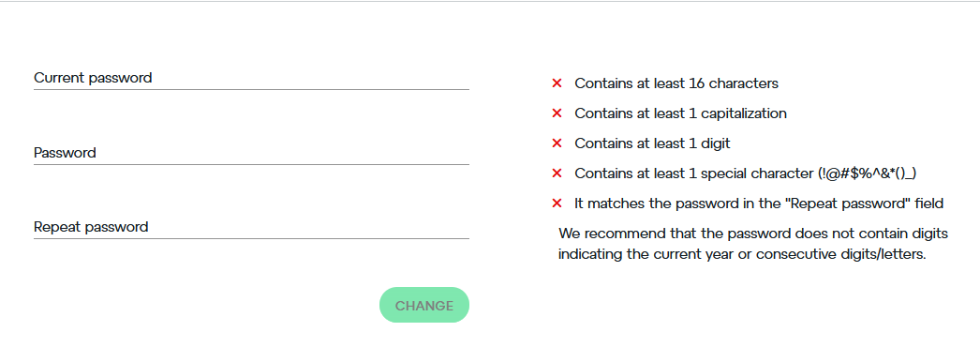Click 'Contains at least 1 digit' text
This screenshot has width=980, height=347.
652,143
